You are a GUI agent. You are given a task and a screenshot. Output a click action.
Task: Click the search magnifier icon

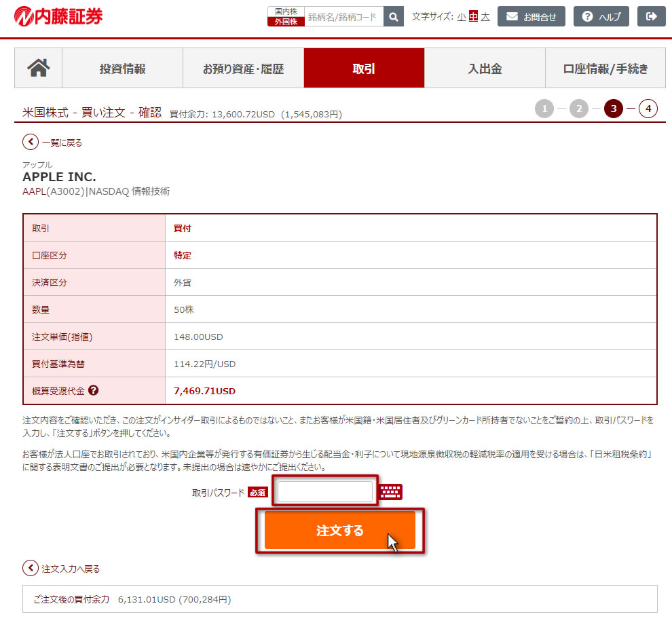click(394, 17)
